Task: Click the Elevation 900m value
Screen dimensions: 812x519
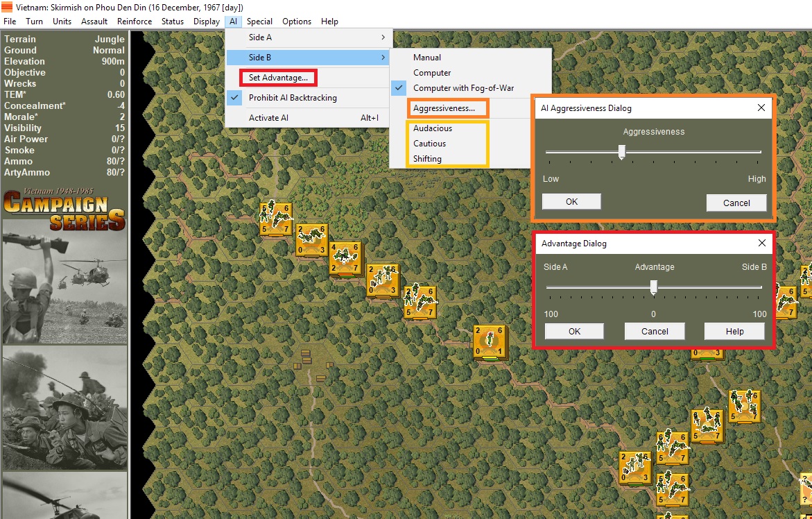Action: pos(113,61)
